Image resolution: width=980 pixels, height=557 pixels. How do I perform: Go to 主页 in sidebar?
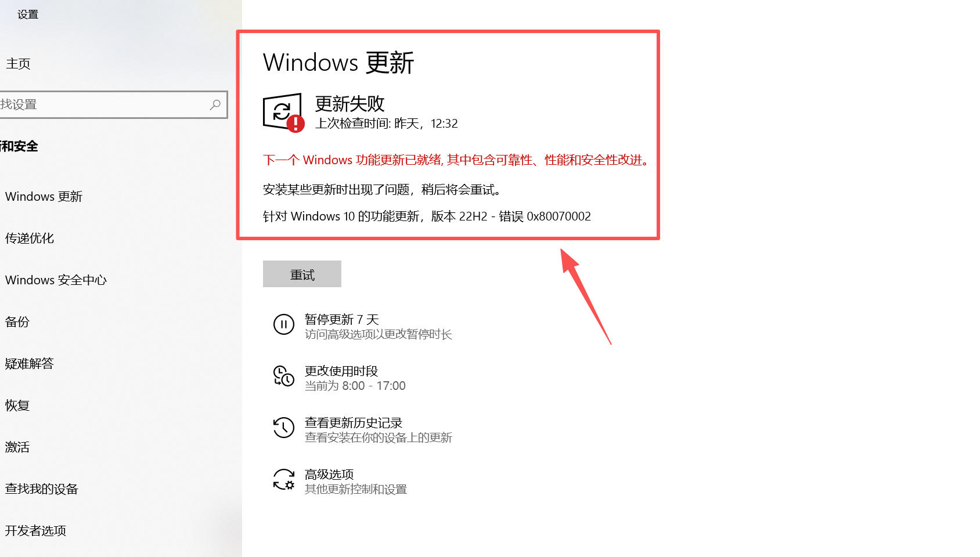click(18, 64)
